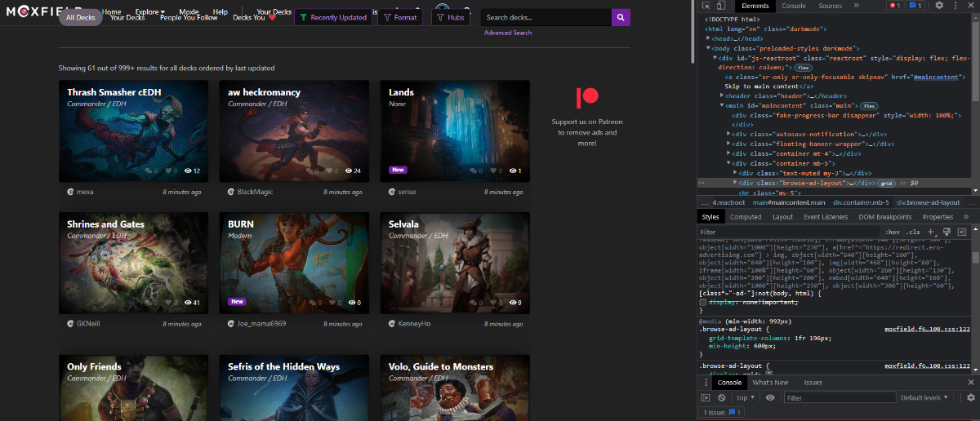Open the Default levels dropdown
The width and height of the screenshot is (980, 421).
click(924, 397)
